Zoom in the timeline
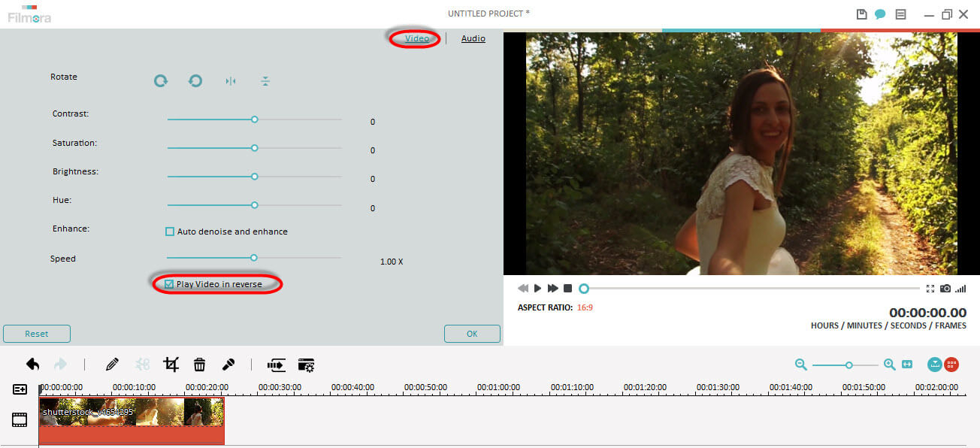This screenshot has width=980, height=448. pos(890,365)
